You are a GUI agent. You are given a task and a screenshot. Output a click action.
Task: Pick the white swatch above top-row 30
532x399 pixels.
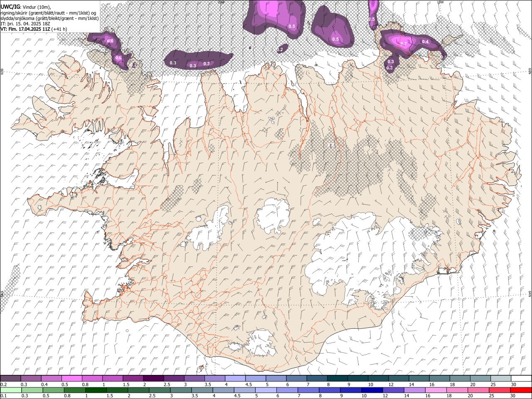click(x=521, y=379)
